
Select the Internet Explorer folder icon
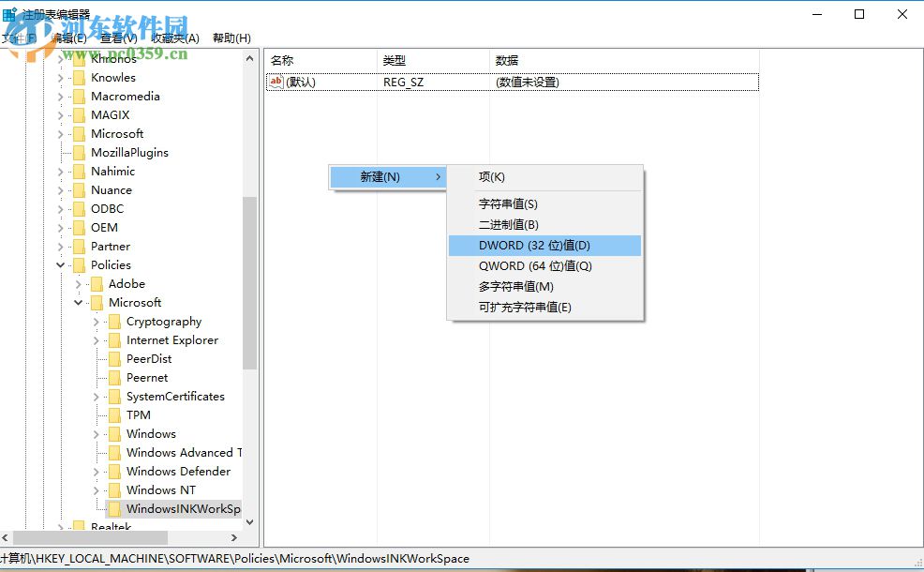pos(114,339)
